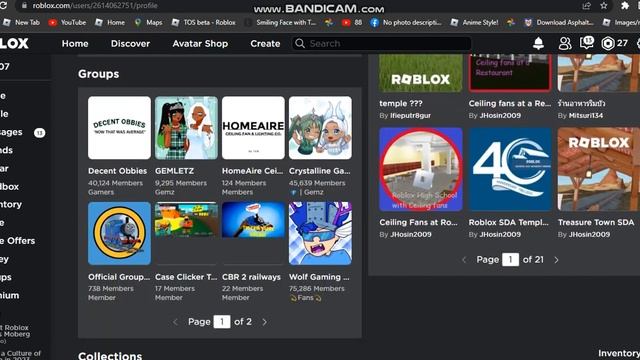The image size is (640, 360).
Task: Go to next groups page
Action: (264, 322)
